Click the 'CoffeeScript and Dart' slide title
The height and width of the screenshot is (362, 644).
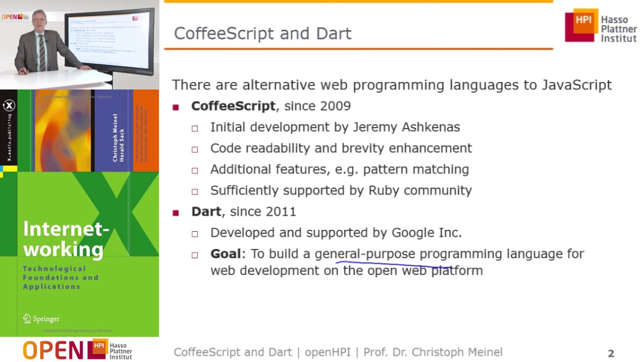click(x=263, y=33)
